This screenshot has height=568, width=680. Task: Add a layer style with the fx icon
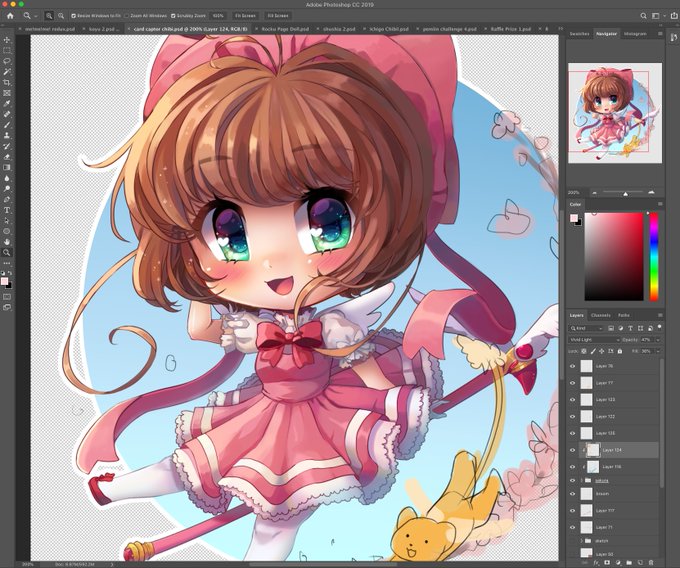pyautogui.click(x=596, y=562)
